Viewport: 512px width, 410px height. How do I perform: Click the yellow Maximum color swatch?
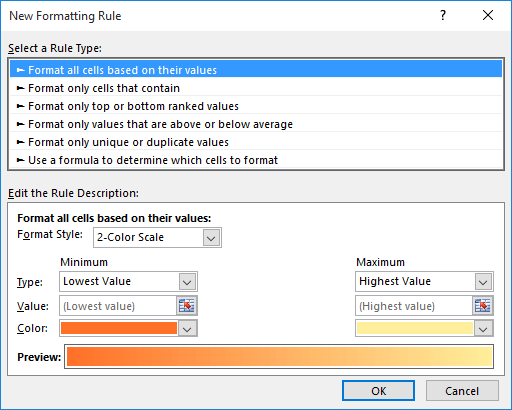[x=415, y=328]
